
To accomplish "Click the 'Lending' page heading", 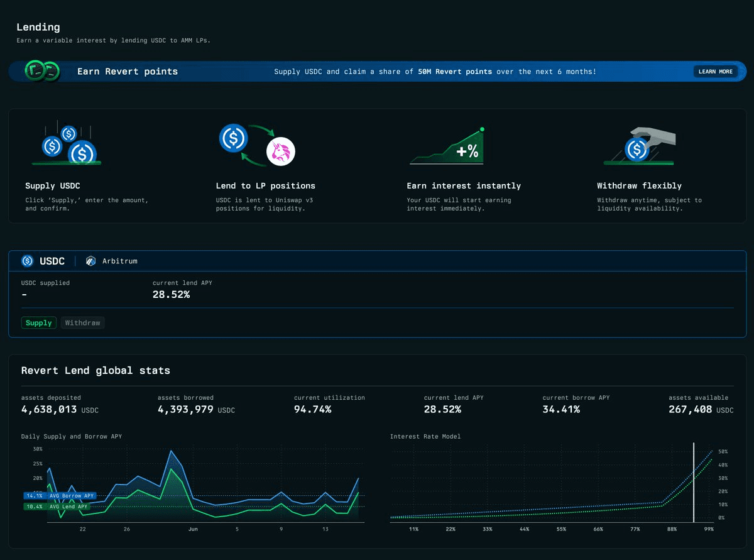I will pos(38,27).
